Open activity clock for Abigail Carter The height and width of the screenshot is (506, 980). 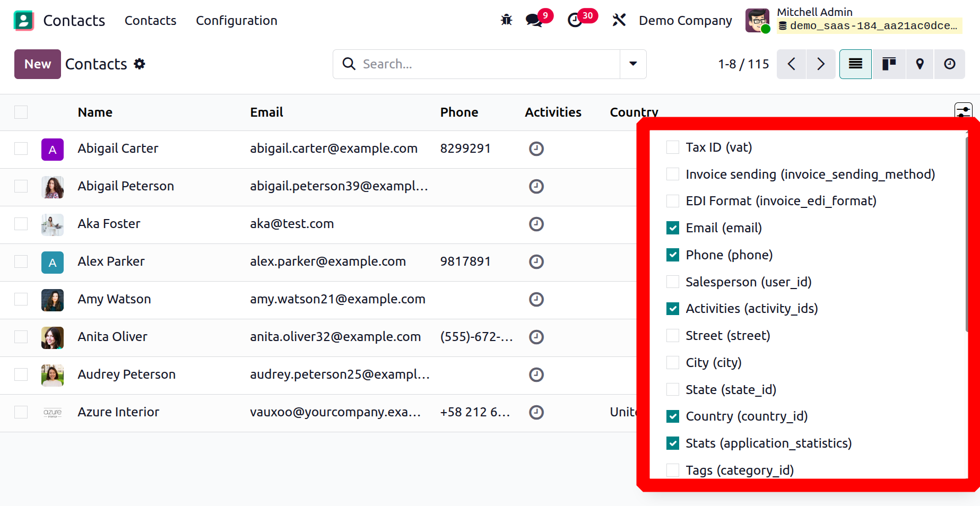click(x=536, y=149)
